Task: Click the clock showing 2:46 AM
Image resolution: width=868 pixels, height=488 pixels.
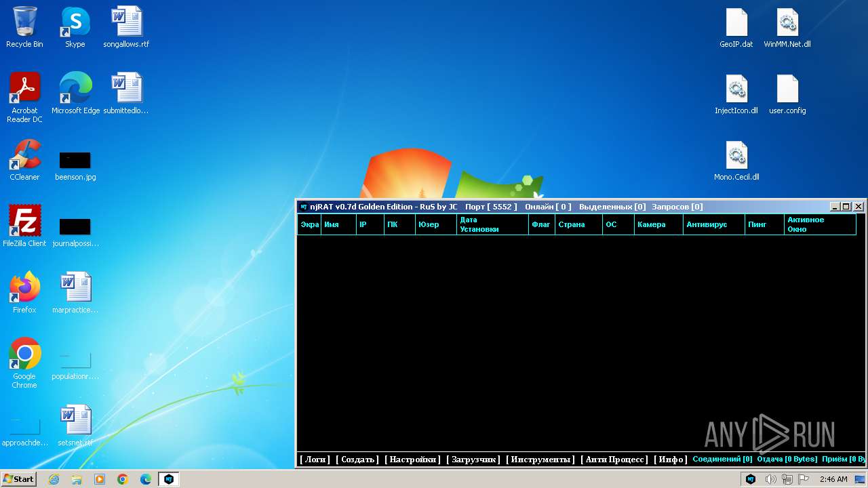Action: coord(833,479)
